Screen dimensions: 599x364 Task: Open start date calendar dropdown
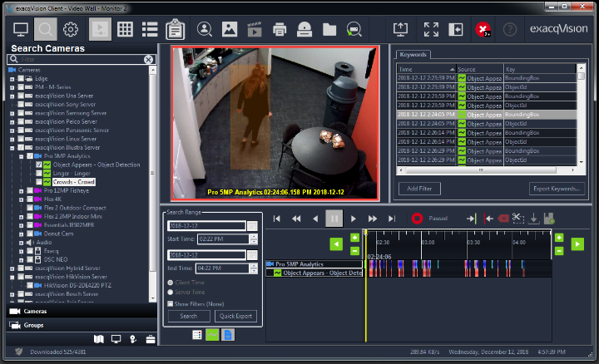pos(252,226)
